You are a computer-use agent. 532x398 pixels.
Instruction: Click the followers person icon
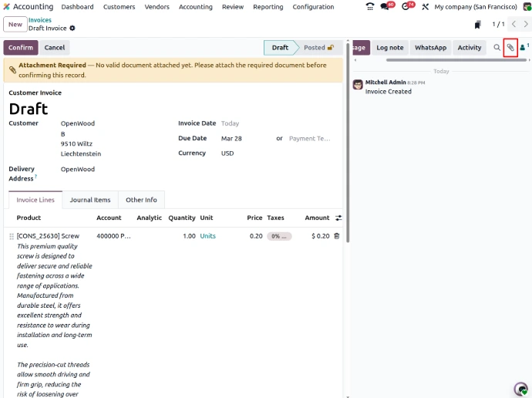(x=524, y=48)
